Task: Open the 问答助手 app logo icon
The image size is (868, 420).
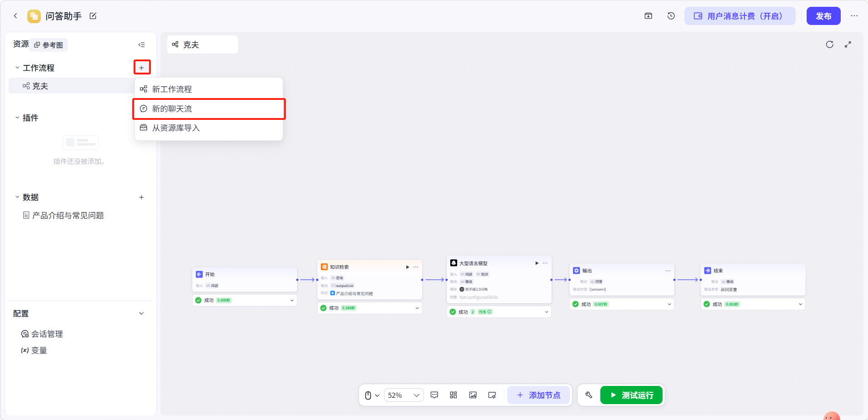Action: 34,16
